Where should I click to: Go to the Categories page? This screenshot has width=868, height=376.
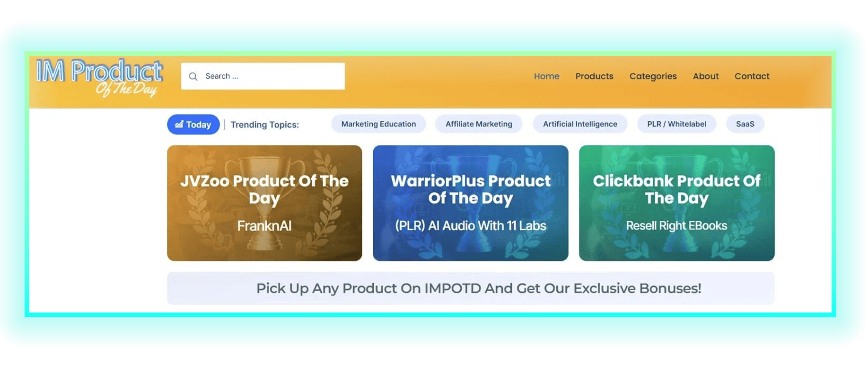coord(653,76)
